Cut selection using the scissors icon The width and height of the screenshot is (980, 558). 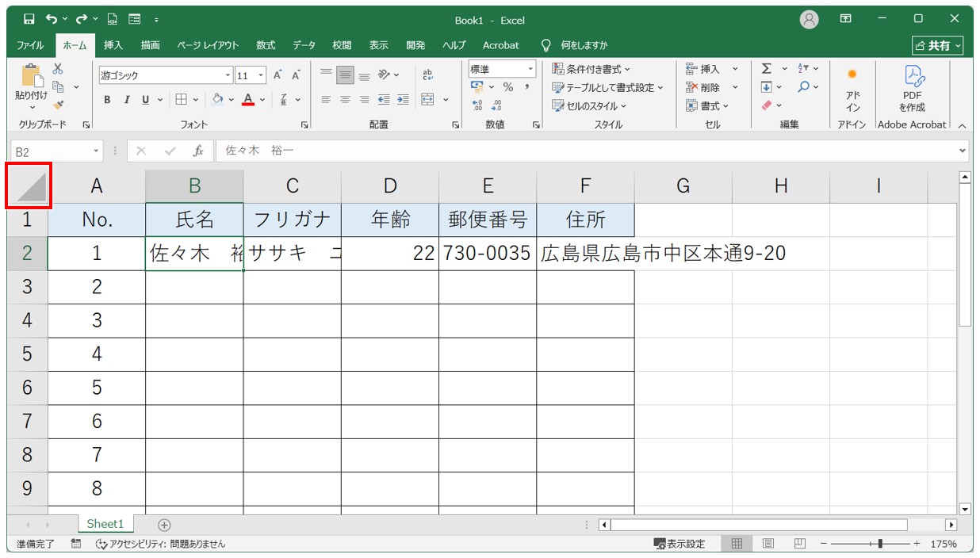58,69
